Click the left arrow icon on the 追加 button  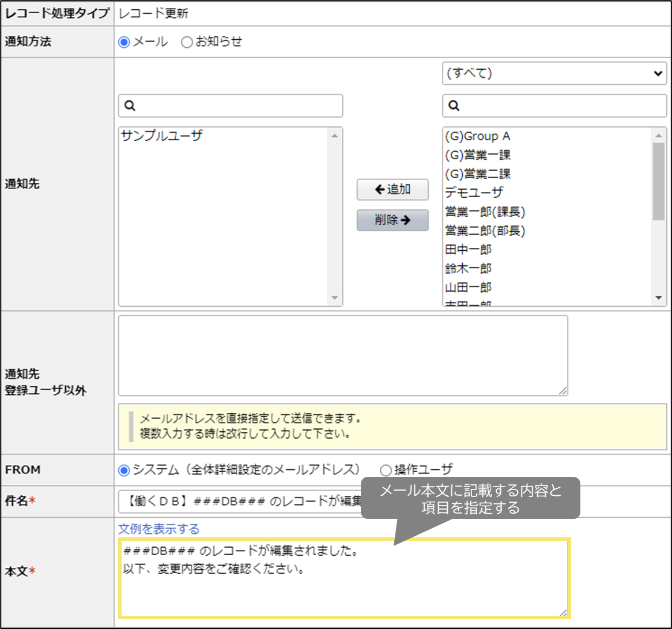tap(379, 190)
